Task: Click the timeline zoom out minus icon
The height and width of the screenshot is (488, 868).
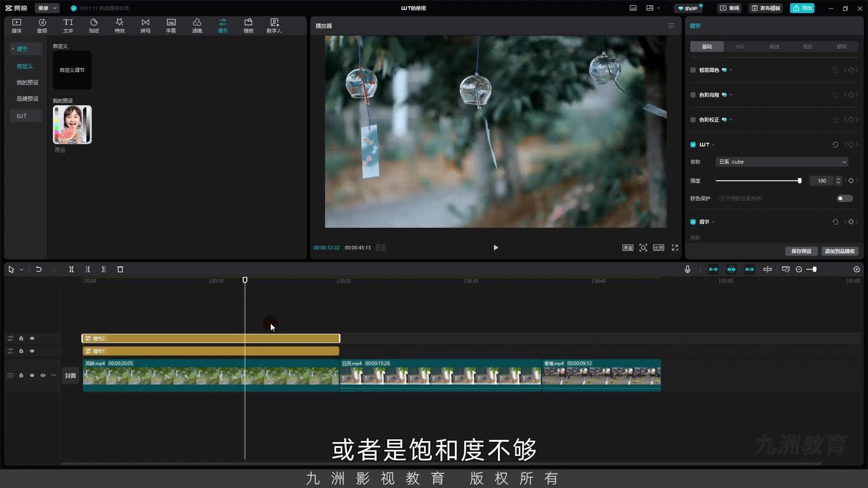Action: tap(799, 269)
